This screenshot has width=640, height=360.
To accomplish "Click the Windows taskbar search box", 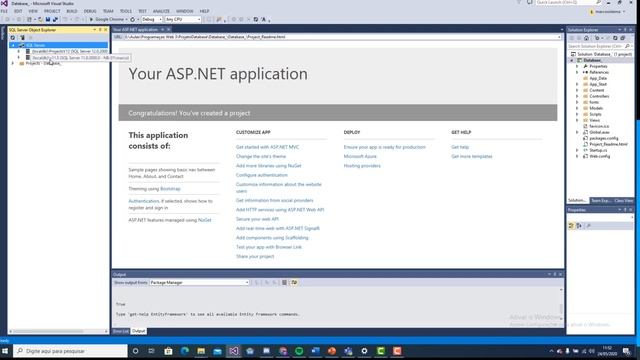I will pos(71,351).
